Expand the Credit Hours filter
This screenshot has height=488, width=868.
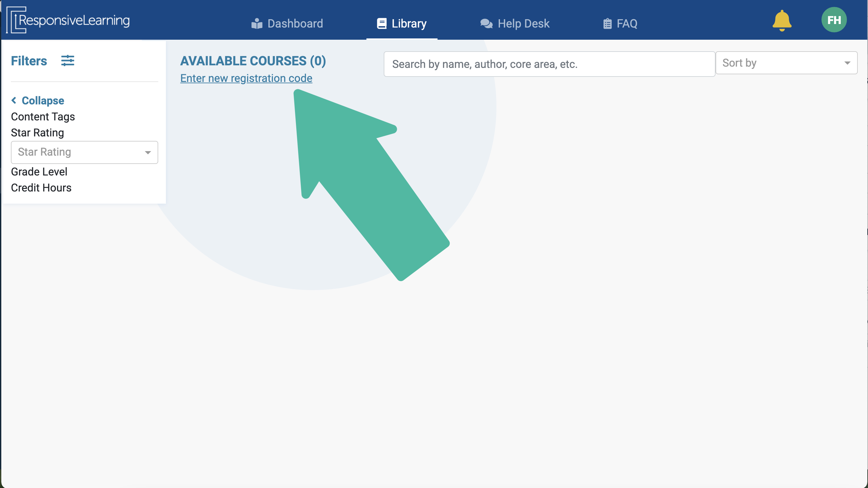(x=41, y=188)
